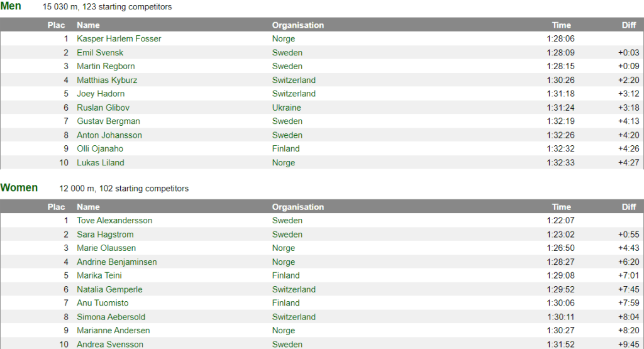Click on Emil Svensk's name

100,53
